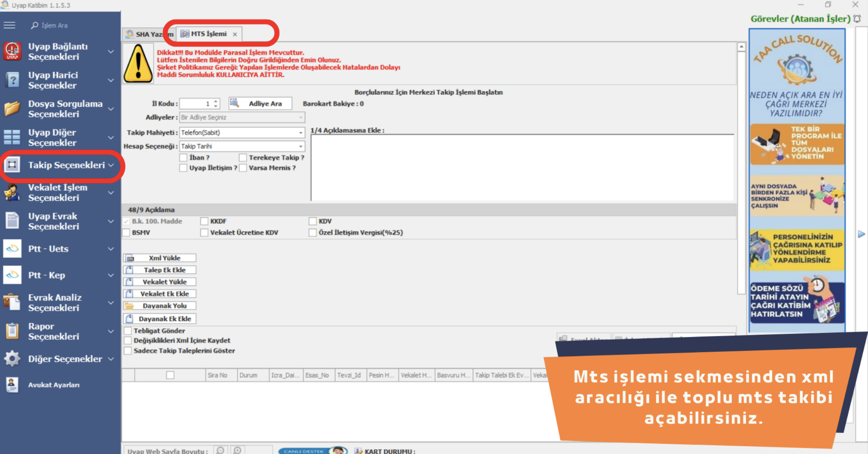This screenshot has height=454, width=868.
Task: Expand Takip Seçenekleri chevron
Action: (111, 165)
